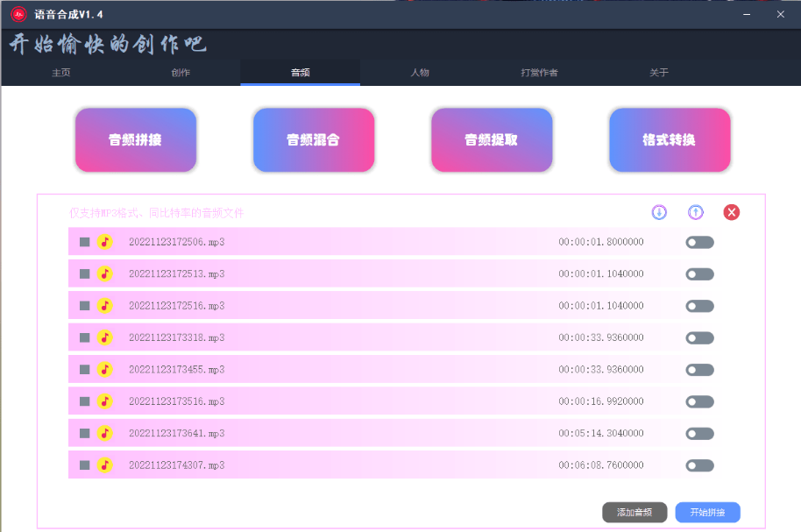801x532 pixels.
Task: Click the music note icon beside 20221123172513.mp3
Action: (x=105, y=273)
